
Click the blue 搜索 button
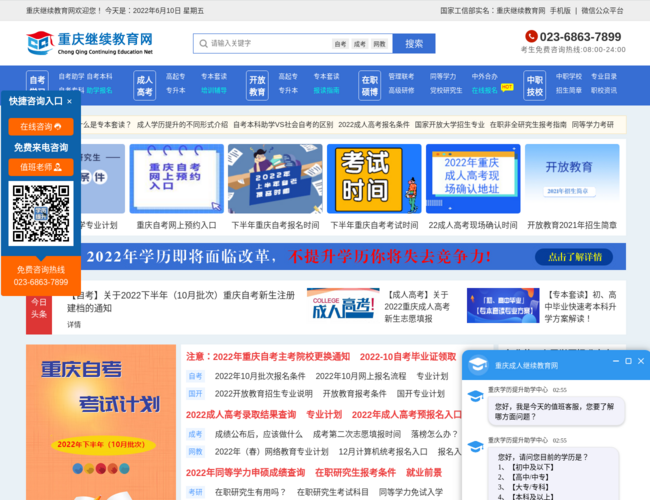[413, 44]
